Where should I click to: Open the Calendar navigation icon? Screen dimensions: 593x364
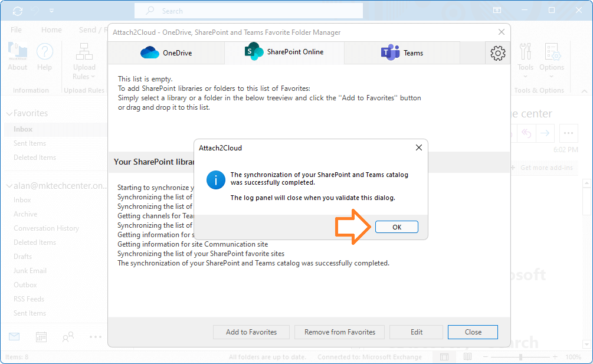click(x=40, y=336)
